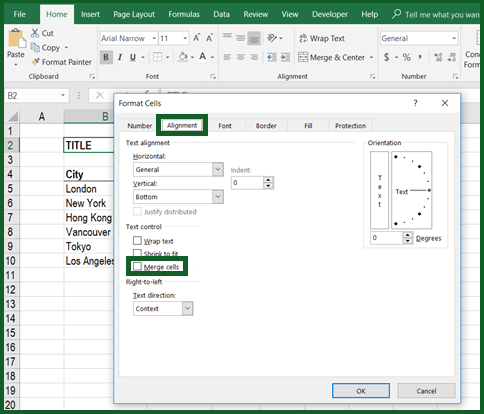
Task: Click the Decrease Decimal icon
Action: (452, 57)
